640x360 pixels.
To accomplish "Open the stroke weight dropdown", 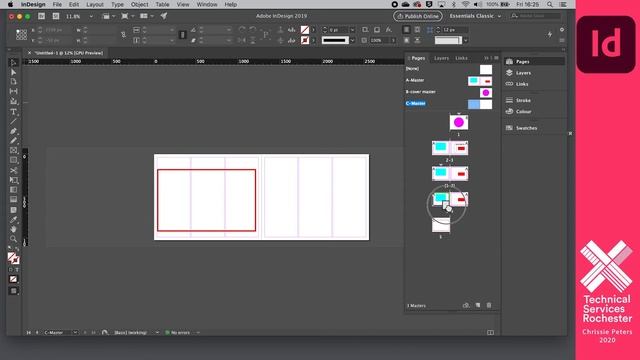I will coord(352,30).
